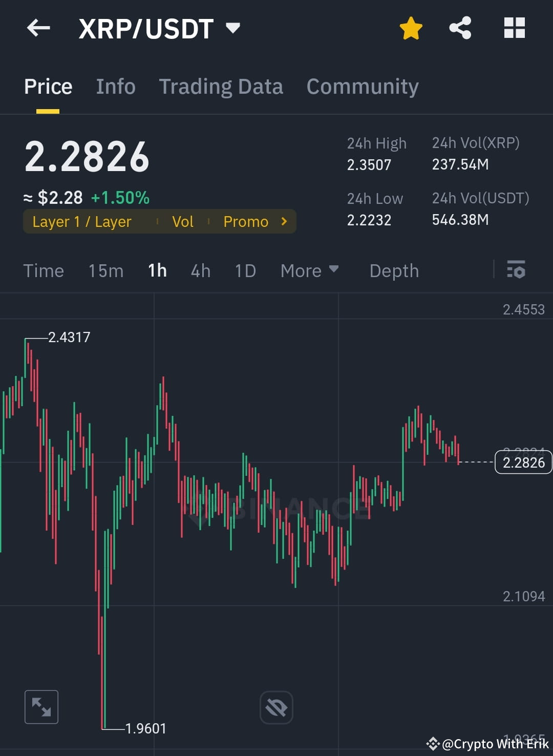Open the share options
This screenshot has width=553, height=756.
coord(460,28)
